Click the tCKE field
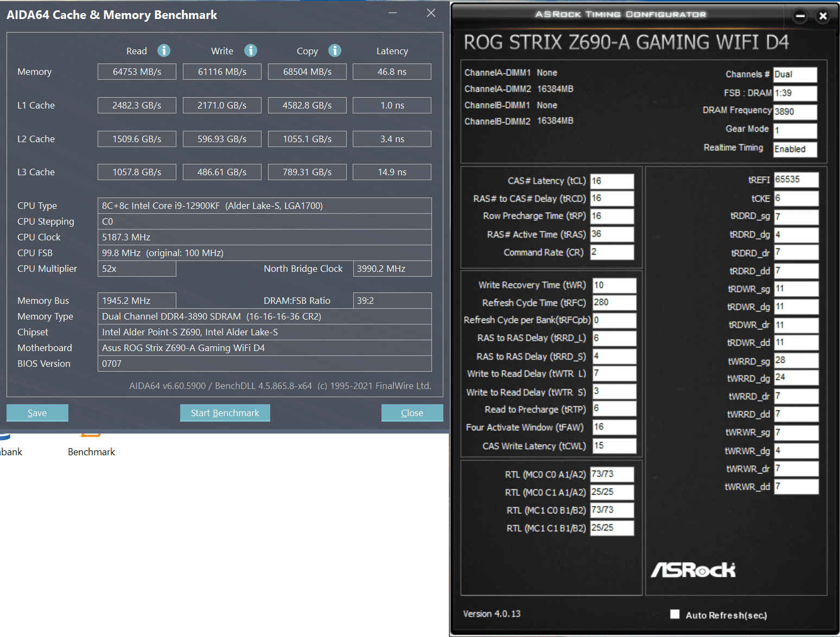Viewport: 840px width, 637px height. [796, 198]
